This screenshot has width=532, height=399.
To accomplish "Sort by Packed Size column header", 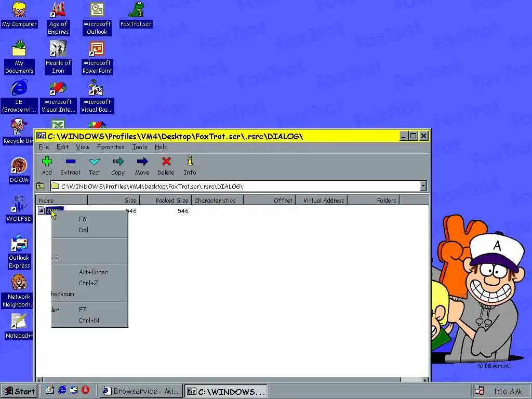I will click(x=166, y=200).
